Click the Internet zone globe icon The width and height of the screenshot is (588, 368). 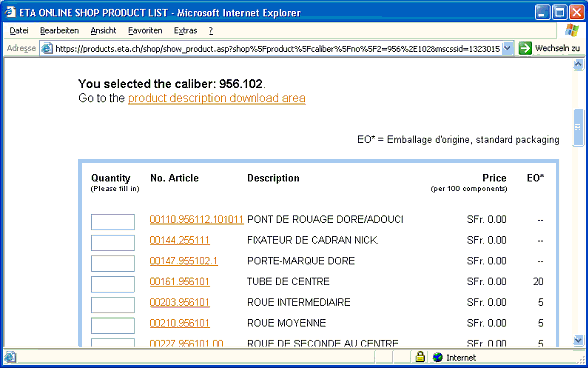[x=437, y=357]
